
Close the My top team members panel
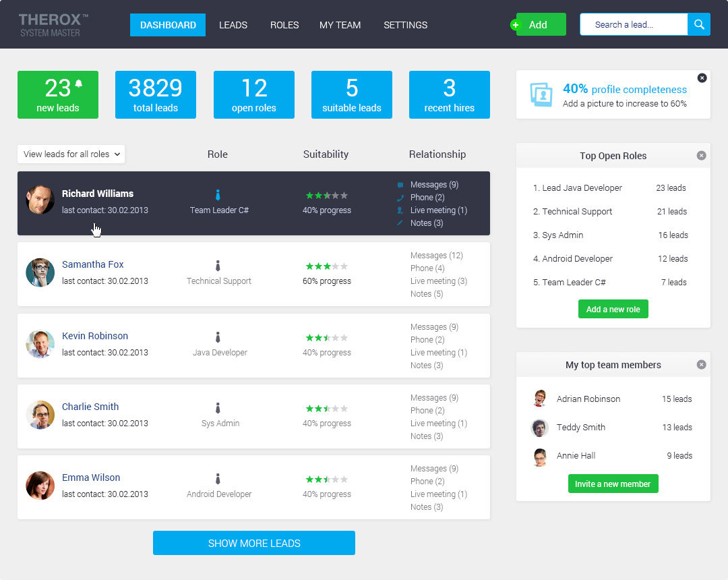[702, 365]
